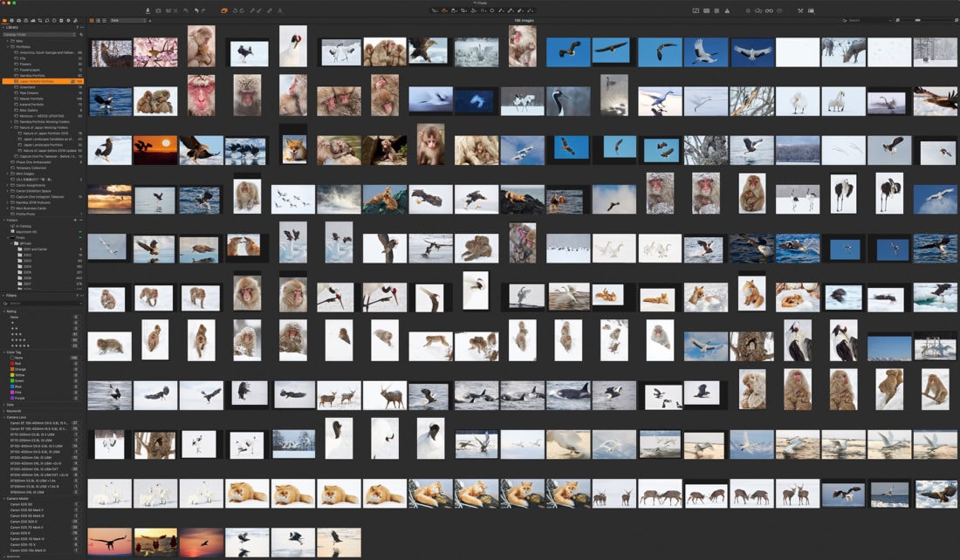Filter by five-star rating
This screenshot has width=960, height=560.
pos(19,345)
